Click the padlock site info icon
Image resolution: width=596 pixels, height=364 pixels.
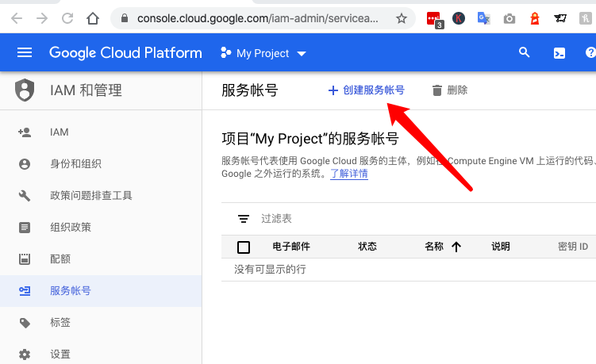125,18
